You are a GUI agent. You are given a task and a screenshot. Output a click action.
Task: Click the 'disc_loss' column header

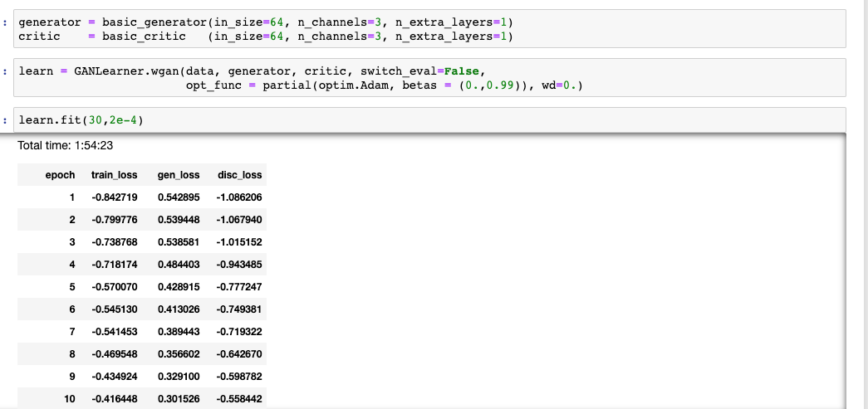point(240,175)
